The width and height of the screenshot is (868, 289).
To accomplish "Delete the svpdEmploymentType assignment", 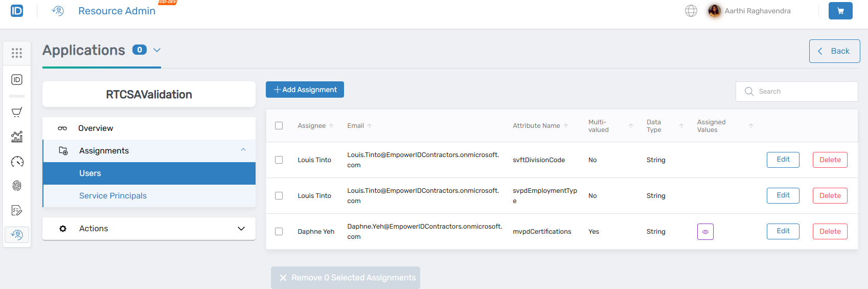I will (x=830, y=195).
